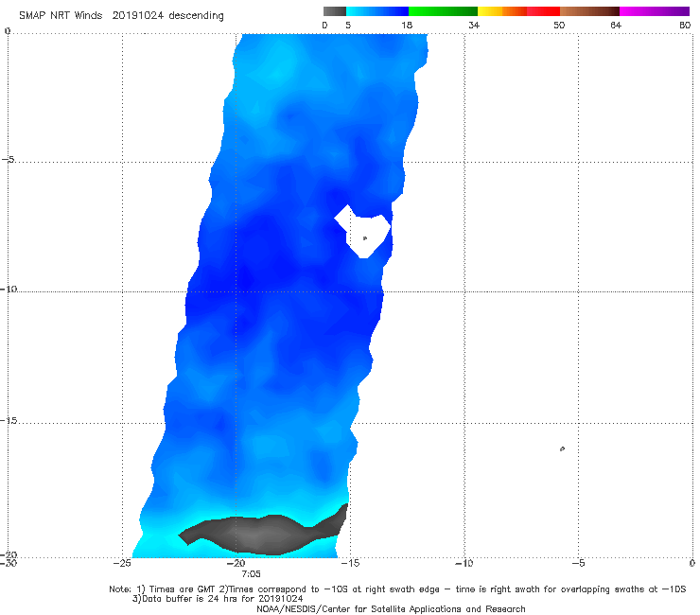Click the yellow-to-red 34–50 color bar segment
Viewport: 700px width, 615px height.
click(x=518, y=11)
